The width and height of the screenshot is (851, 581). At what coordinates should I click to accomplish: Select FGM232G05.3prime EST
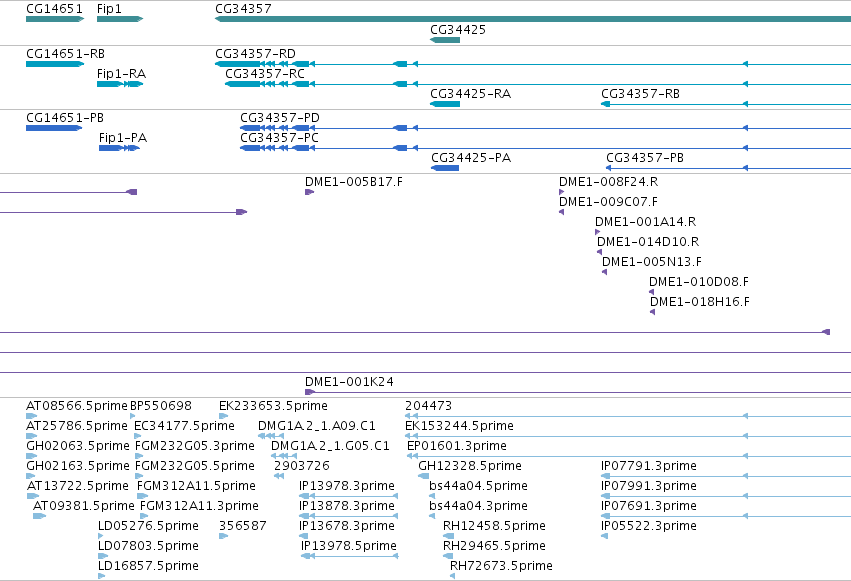(138, 456)
